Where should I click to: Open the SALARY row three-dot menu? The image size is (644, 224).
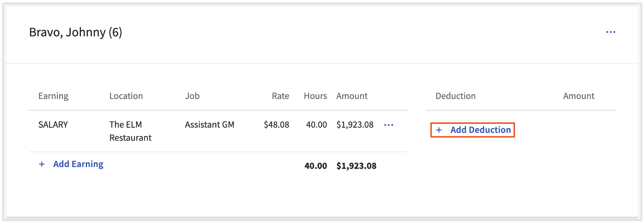388,125
